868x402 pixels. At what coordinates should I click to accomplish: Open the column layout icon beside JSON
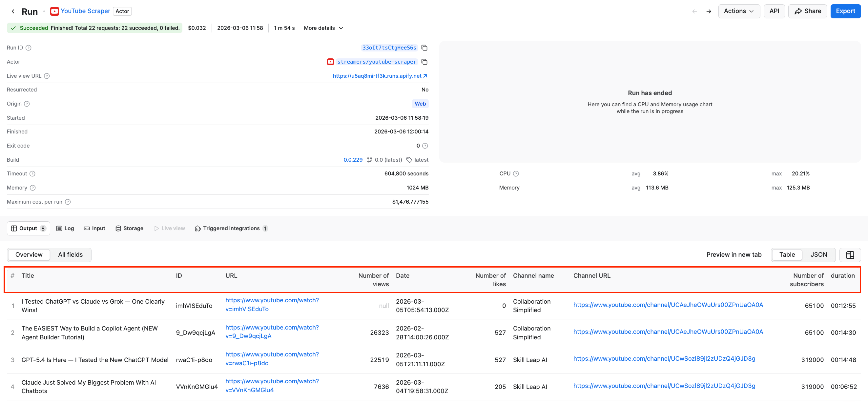point(851,255)
